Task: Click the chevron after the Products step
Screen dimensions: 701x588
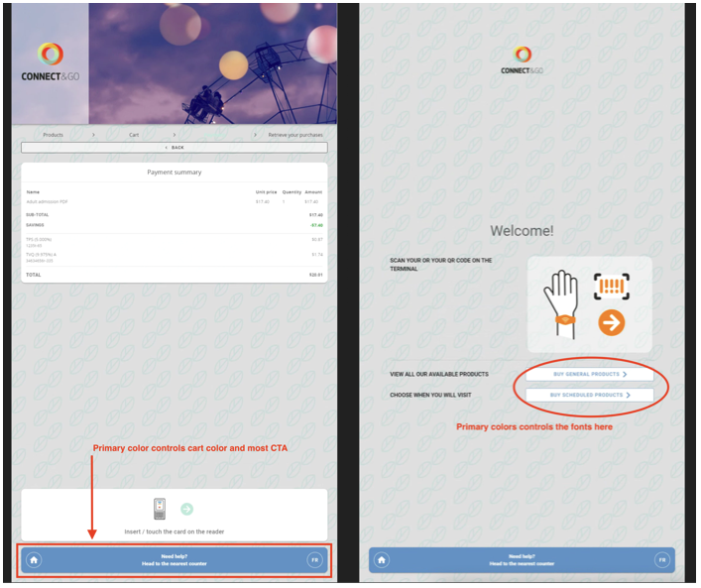Action: tap(94, 134)
